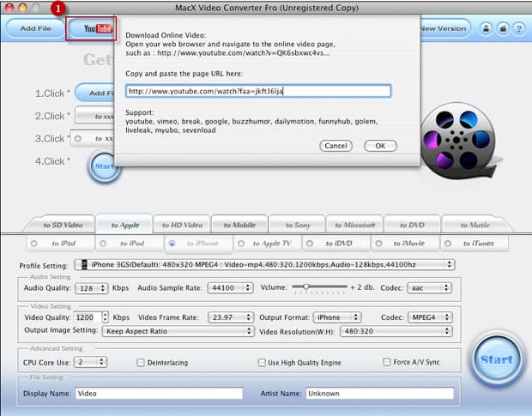Open the Output Image Setting dropdown
532x416 pixels.
tap(178, 331)
